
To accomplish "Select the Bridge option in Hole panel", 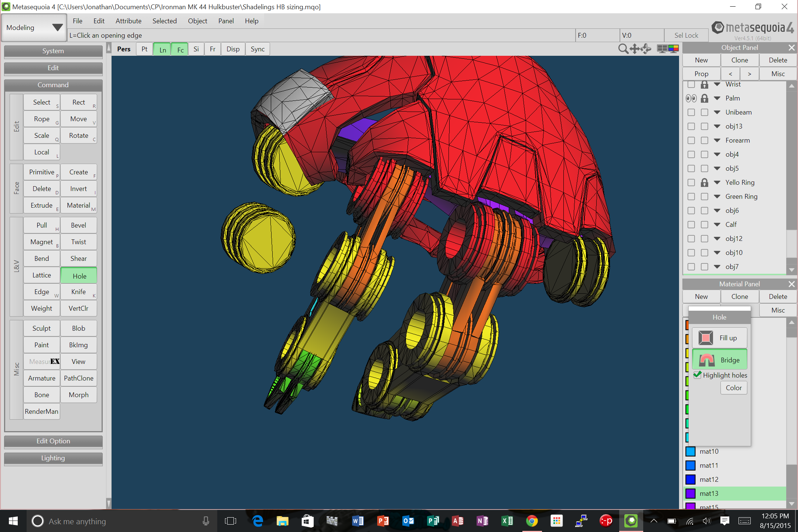I will 719,359.
